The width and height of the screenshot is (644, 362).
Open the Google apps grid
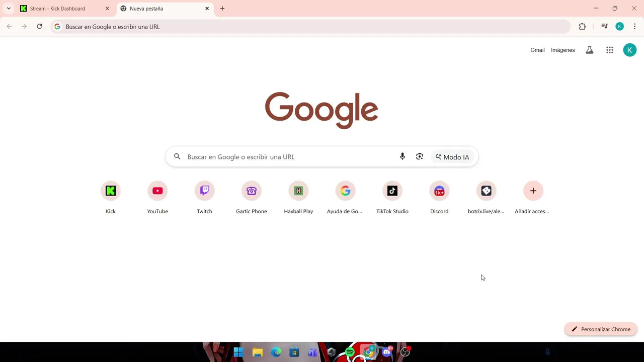click(610, 50)
